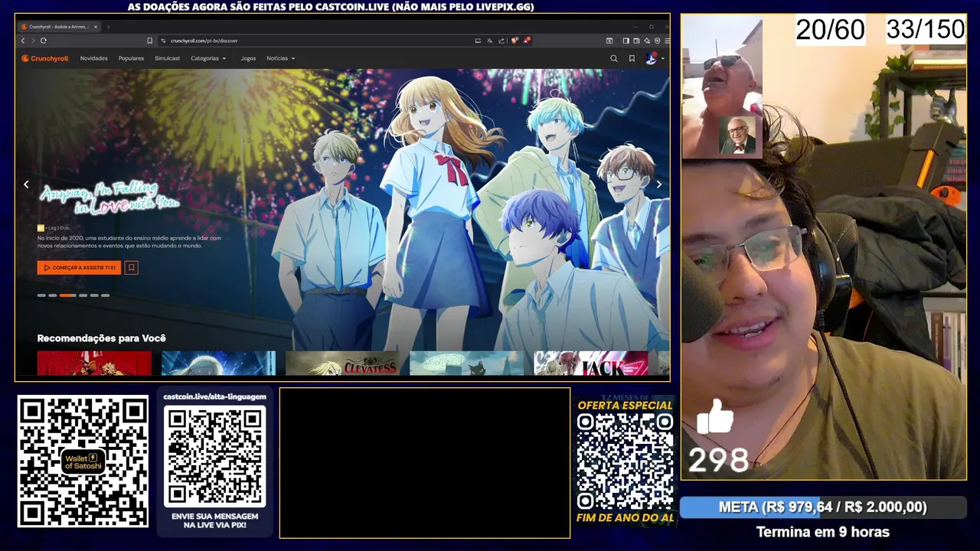This screenshot has width=980, height=551.
Task: Click the castcoin.live/alta-linguagem link text
Action: pyautogui.click(x=214, y=396)
